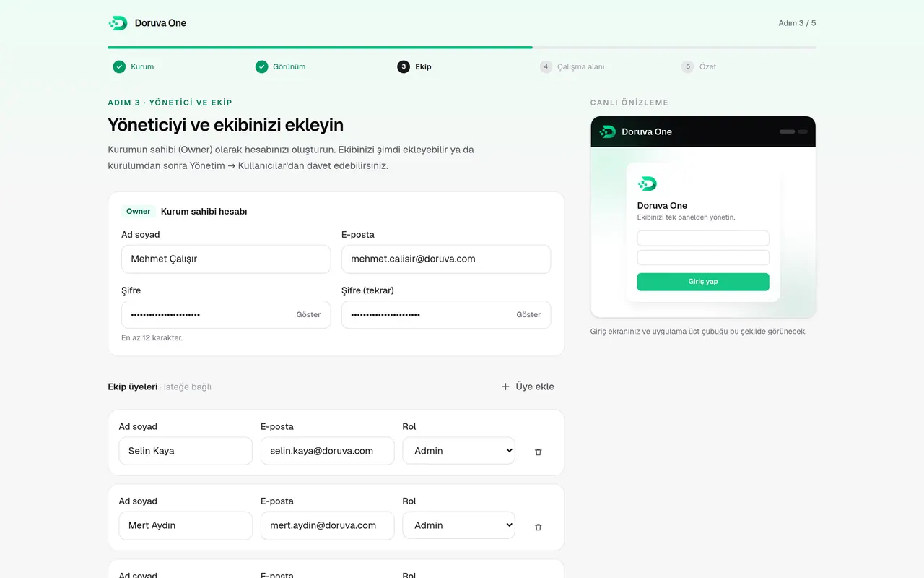Image resolution: width=924 pixels, height=578 pixels.
Task: Click the logo in the preview top bar
Action: pyautogui.click(x=608, y=131)
